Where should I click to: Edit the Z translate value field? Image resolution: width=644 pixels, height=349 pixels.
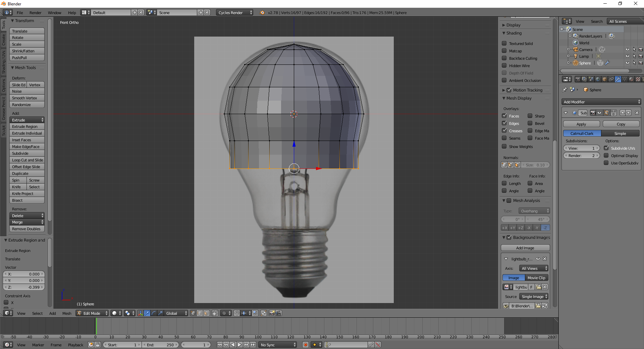(x=23, y=287)
